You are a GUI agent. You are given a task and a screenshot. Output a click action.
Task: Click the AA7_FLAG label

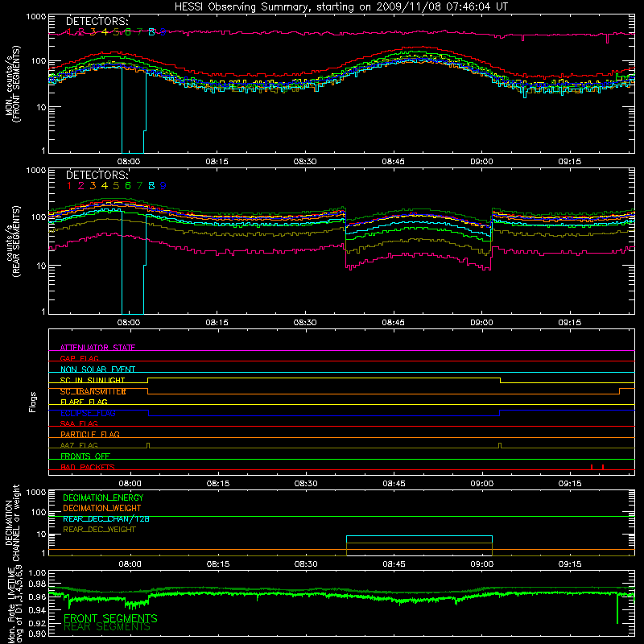point(79,445)
